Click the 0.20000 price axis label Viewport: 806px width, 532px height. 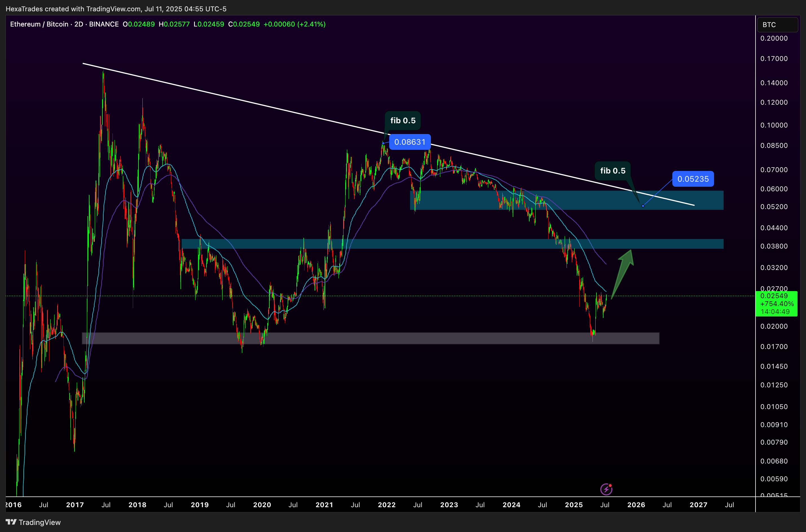774,38
